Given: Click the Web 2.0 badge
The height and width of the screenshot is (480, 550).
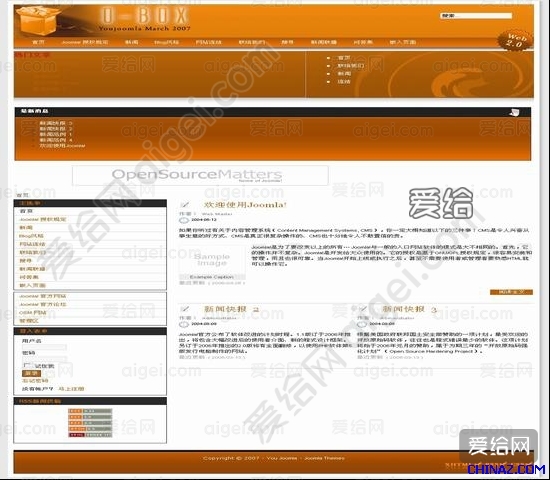Looking at the screenshot, I should click(x=516, y=40).
